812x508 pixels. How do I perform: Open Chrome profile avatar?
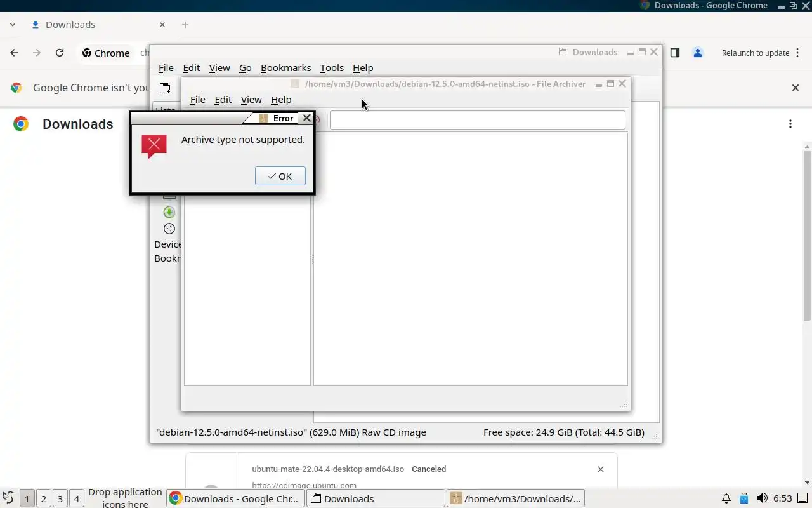point(698,53)
